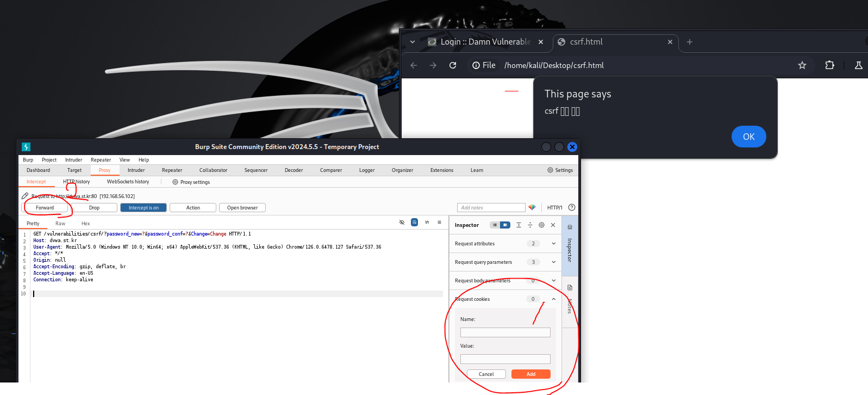Open Chrome tab search dropdown arrow
Image resolution: width=868 pixels, height=395 pixels.
point(413,42)
